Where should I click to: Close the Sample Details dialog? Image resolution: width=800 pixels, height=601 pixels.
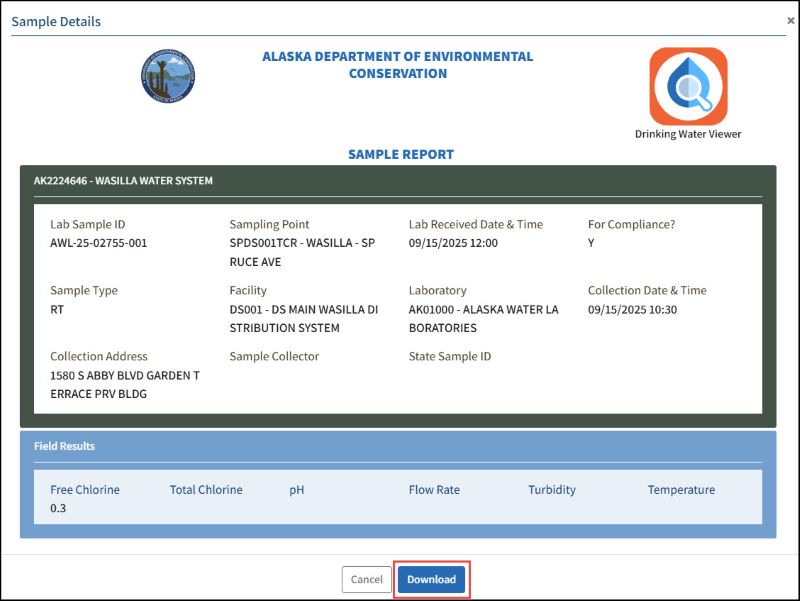tap(791, 20)
